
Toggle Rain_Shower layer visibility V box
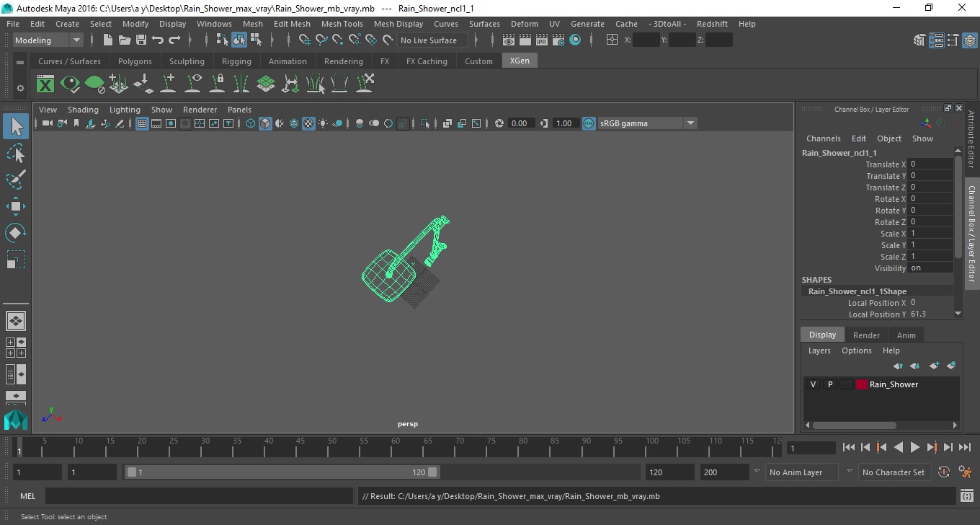tap(813, 384)
